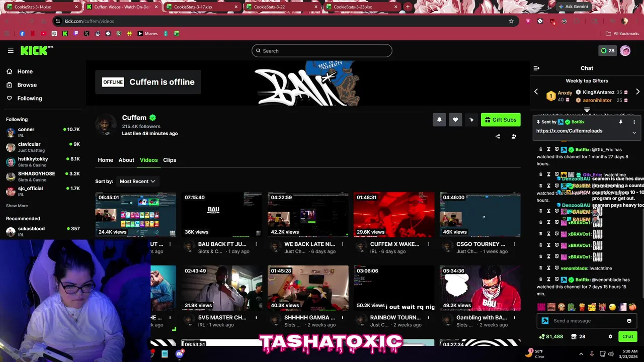Switch to the Home channel tab
Screen dimensions: 644x362
pos(105,160)
